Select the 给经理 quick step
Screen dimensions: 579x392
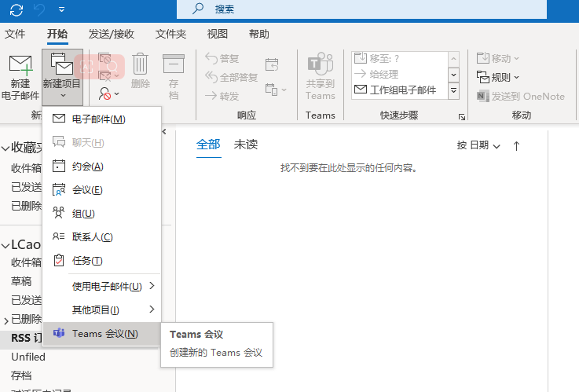[x=400, y=74]
